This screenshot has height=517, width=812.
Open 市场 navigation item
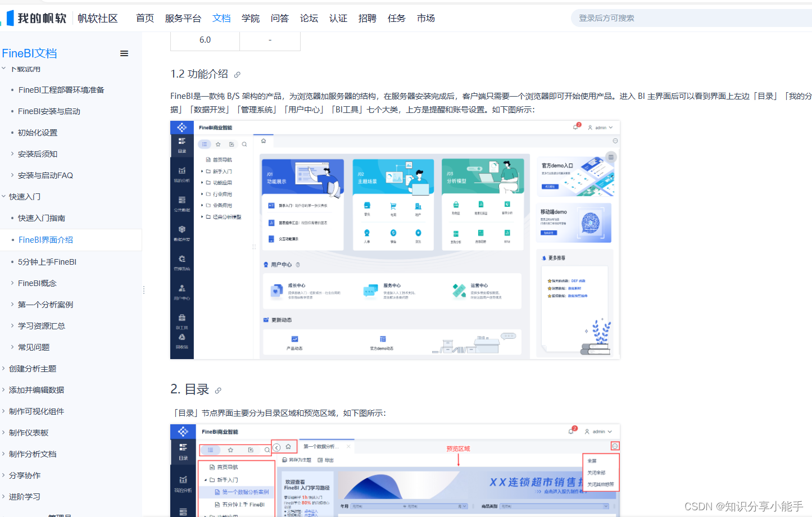[x=426, y=18]
